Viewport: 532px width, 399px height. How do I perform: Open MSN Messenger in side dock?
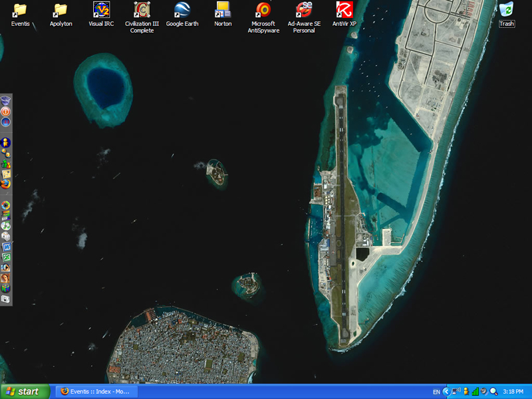coord(6,163)
